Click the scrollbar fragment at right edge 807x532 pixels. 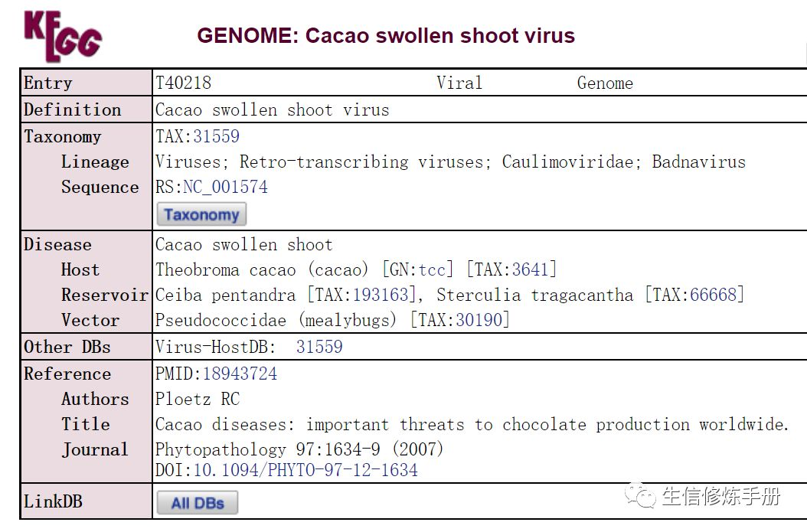[803, 54]
